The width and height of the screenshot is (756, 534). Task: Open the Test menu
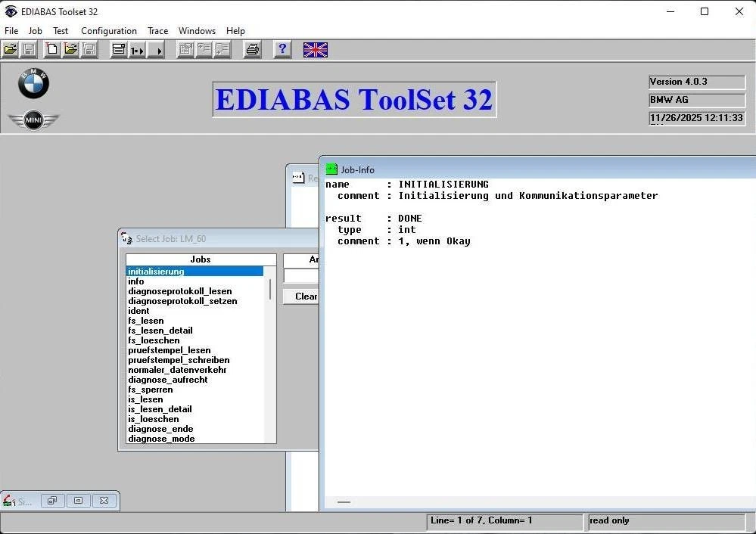[61, 31]
